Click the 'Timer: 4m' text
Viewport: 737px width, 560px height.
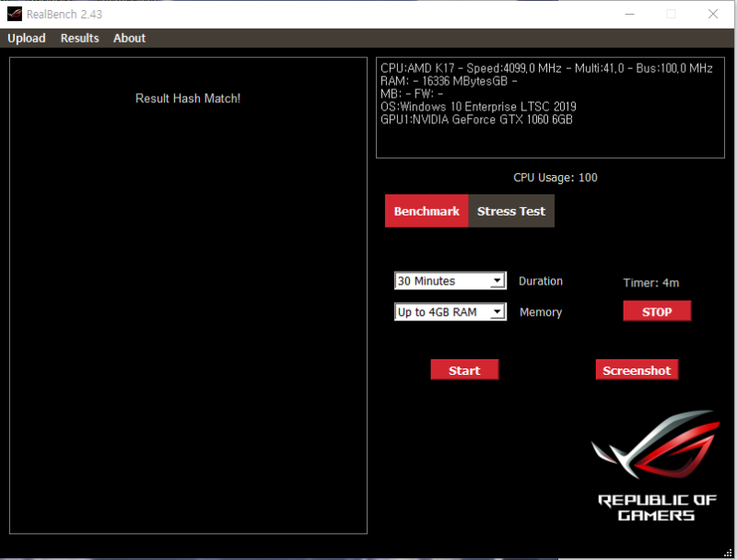[x=651, y=283]
